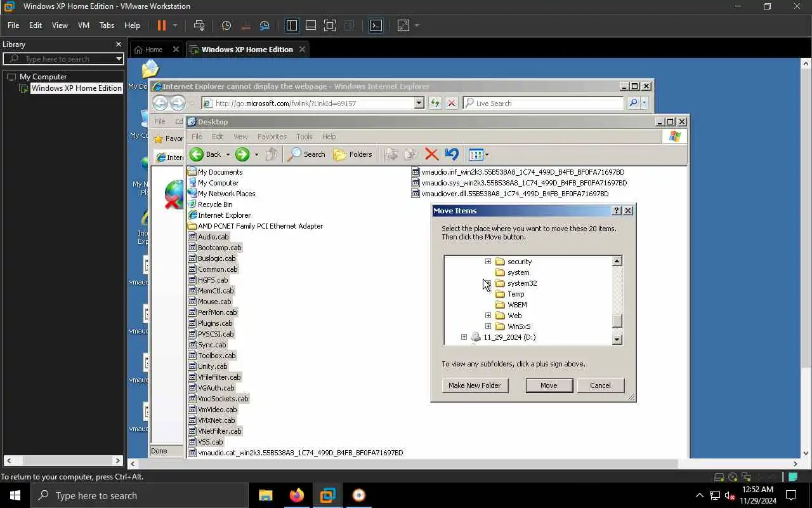Click the Move Items tree scroll down arrow
Viewport: 812px width, 508px height.
(617, 340)
